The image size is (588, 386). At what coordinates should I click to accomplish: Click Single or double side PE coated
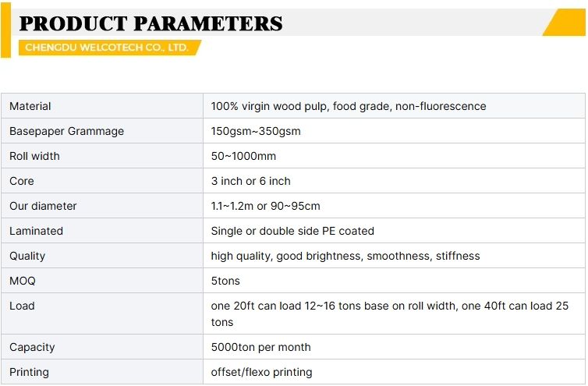coord(292,231)
